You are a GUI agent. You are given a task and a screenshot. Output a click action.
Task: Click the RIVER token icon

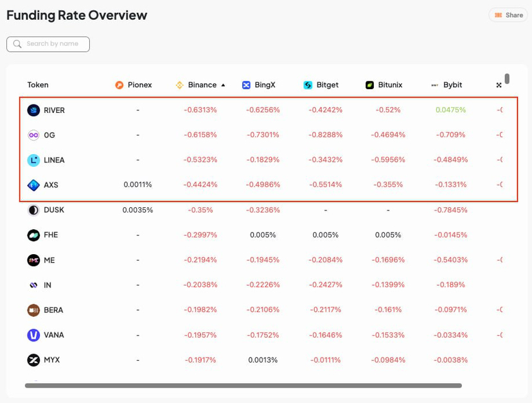[x=33, y=110]
